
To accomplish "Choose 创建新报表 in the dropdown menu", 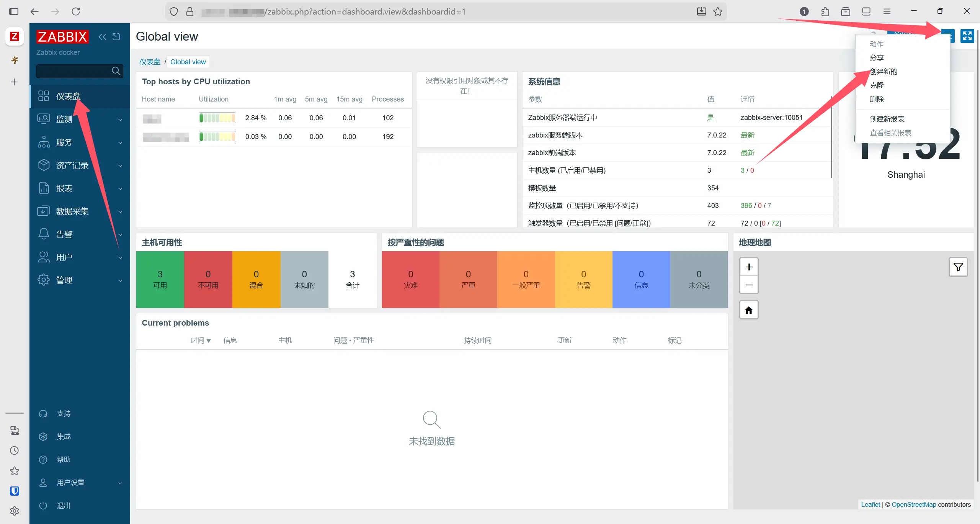I will 887,119.
